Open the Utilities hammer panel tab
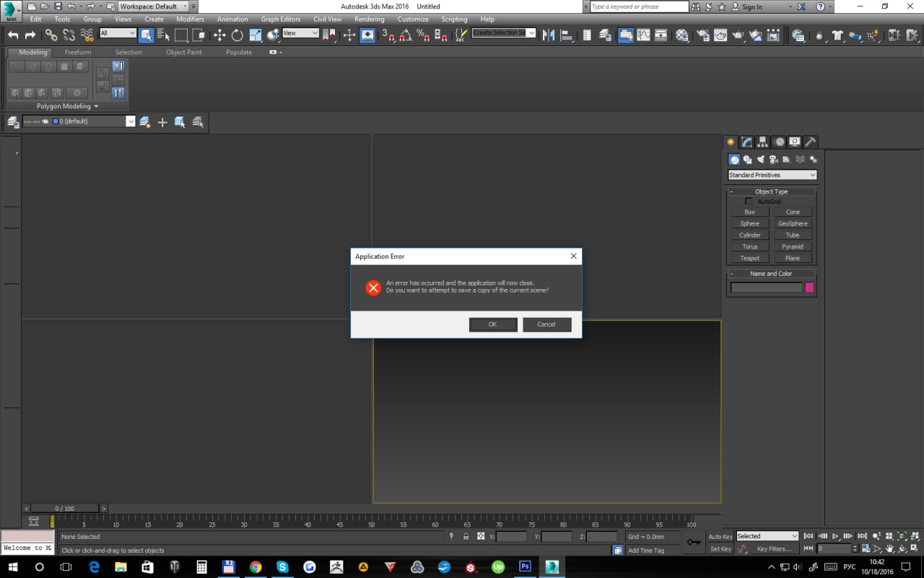The image size is (924, 578). pyautogui.click(x=811, y=142)
